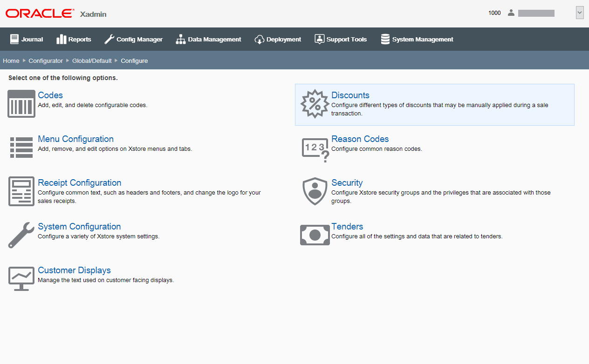The height and width of the screenshot is (364, 589).
Task: Open the Receipt Configuration link
Action: pyautogui.click(x=79, y=182)
